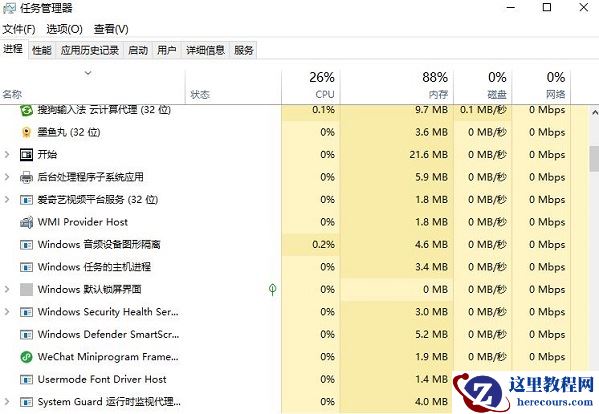Click the 开始 process icon
599x414 pixels.
click(x=26, y=155)
